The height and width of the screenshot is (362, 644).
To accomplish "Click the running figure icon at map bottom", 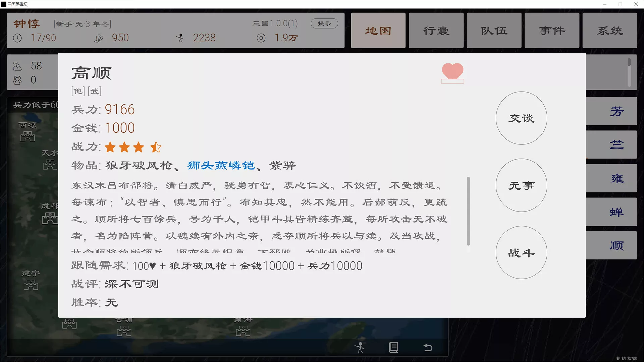I will tap(360, 347).
